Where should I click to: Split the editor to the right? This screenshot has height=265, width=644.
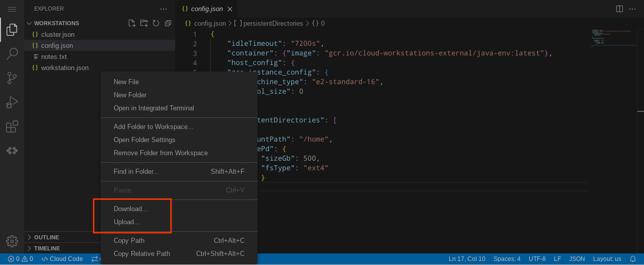(x=619, y=9)
